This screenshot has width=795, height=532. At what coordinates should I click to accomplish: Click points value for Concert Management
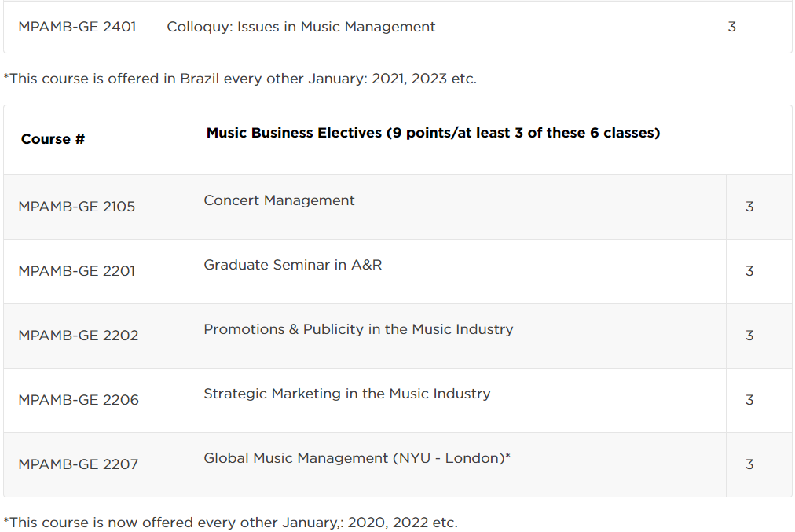pos(749,207)
